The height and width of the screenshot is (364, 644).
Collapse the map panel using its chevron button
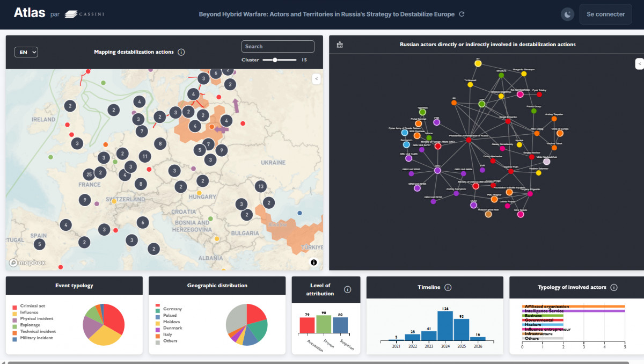[316, 79]
